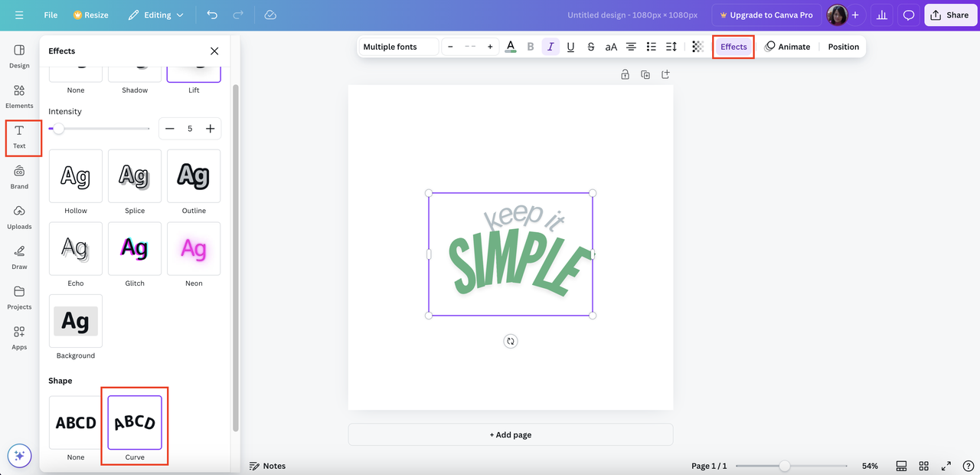Open the Apps sidebar tab
Screen dimensions: 980x475
(x=19, y=338)
